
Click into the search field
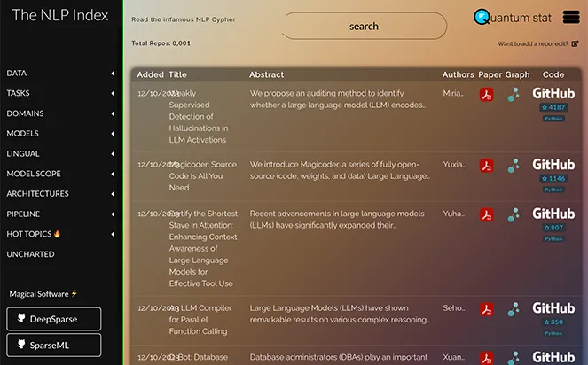pos(364,26)
